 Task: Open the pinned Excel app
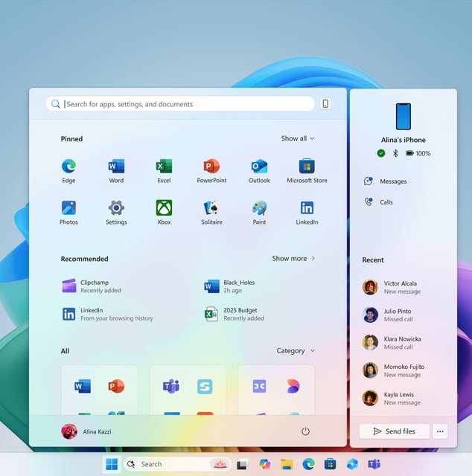164,170
